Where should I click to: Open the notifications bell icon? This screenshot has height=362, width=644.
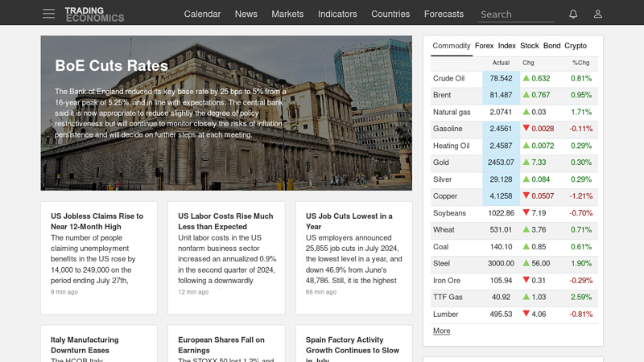(x=573, y=14)
